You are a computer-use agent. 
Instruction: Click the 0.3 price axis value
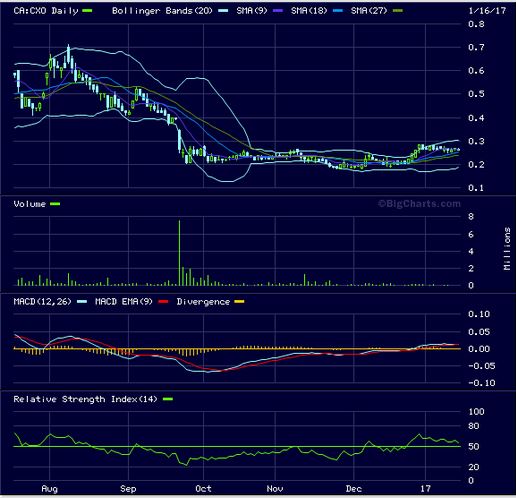(x=476, y=141)
